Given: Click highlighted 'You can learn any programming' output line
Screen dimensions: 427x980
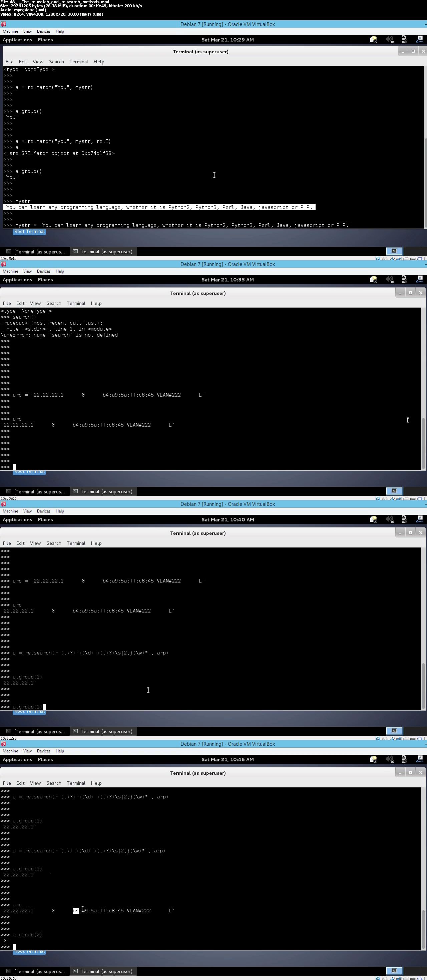Looking at the screenshot, I should coord(159,207).
